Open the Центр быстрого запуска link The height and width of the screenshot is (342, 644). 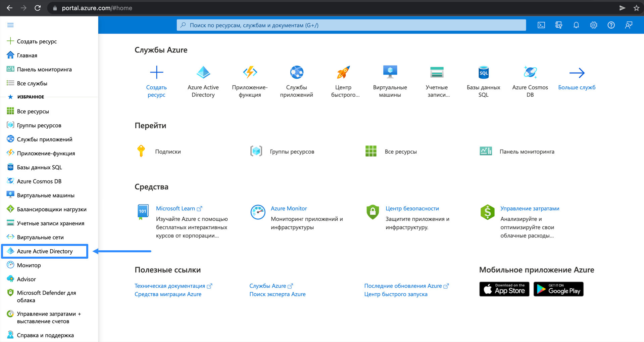click(396, 294)
